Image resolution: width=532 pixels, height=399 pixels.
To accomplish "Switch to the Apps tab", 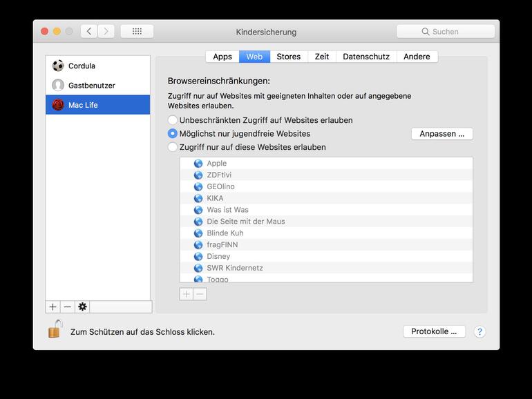I will (x=222, y=57).
